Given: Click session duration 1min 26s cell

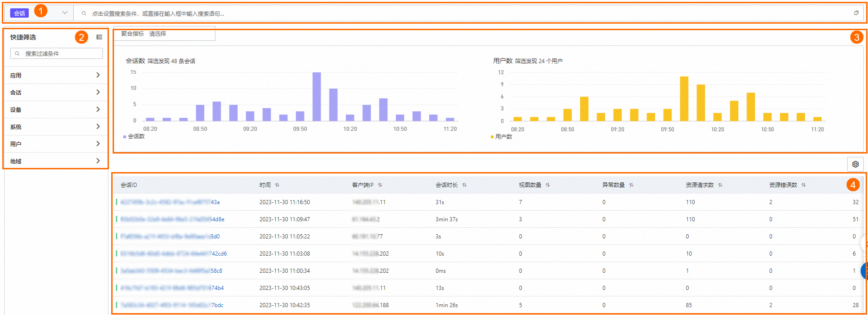Looking at the screenshot, I should point(447,305).
